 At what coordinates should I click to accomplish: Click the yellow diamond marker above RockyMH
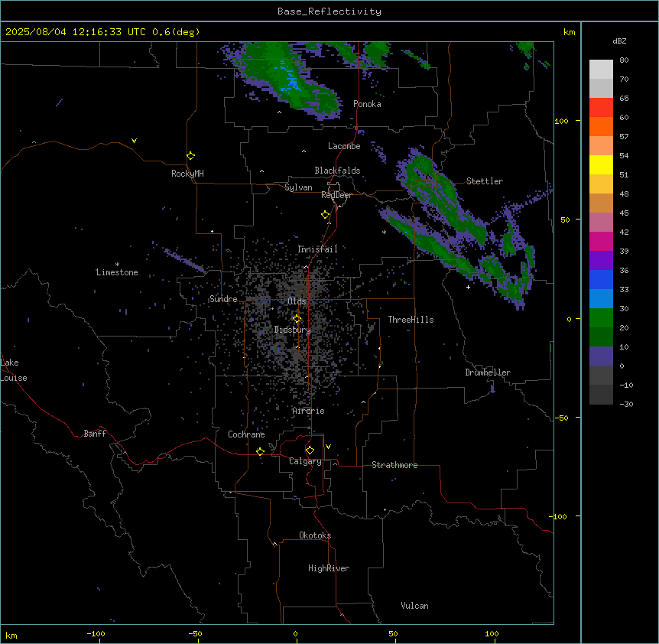pyautogui.click(x=191, y=156)
